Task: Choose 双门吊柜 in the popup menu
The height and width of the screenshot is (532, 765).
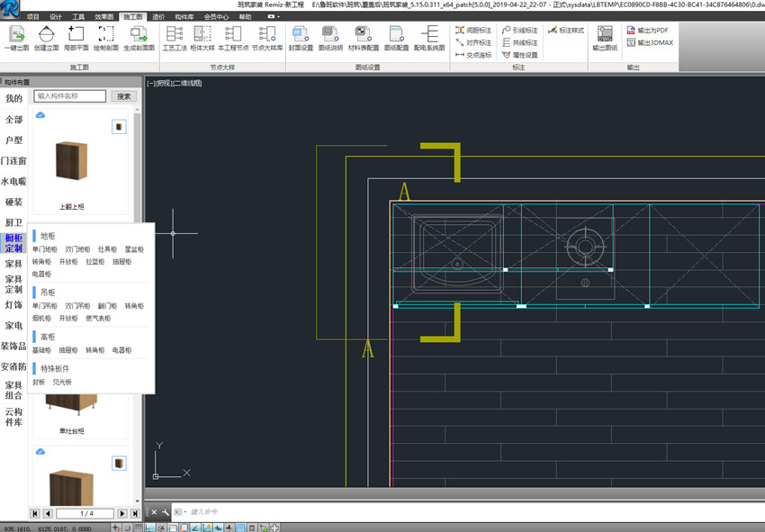Action: tap(77, 305)
